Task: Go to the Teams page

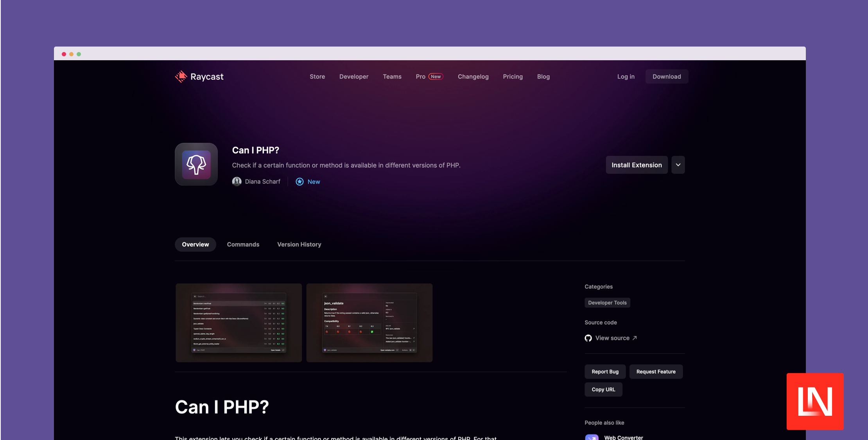Action: pyautogui.click(x=392, y=77)
